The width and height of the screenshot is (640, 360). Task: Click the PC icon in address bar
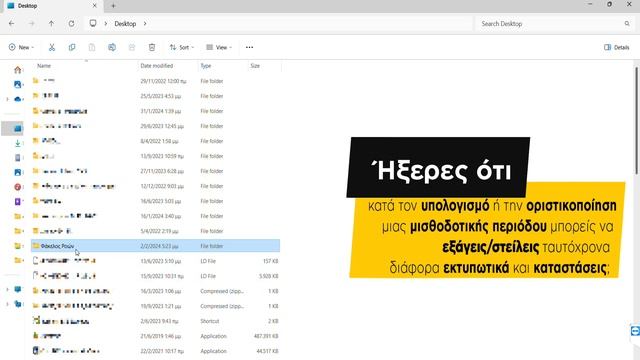pos(93,23)
